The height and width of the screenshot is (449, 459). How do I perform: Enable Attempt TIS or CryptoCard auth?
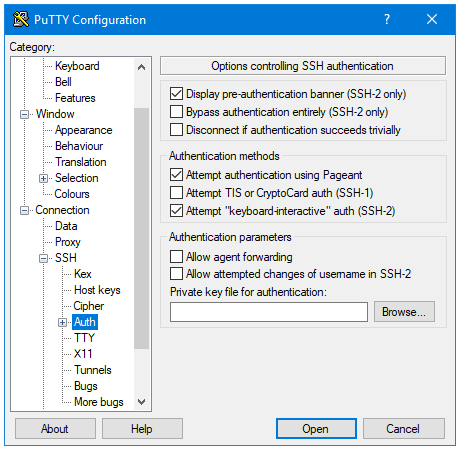(x=176, y=192)
